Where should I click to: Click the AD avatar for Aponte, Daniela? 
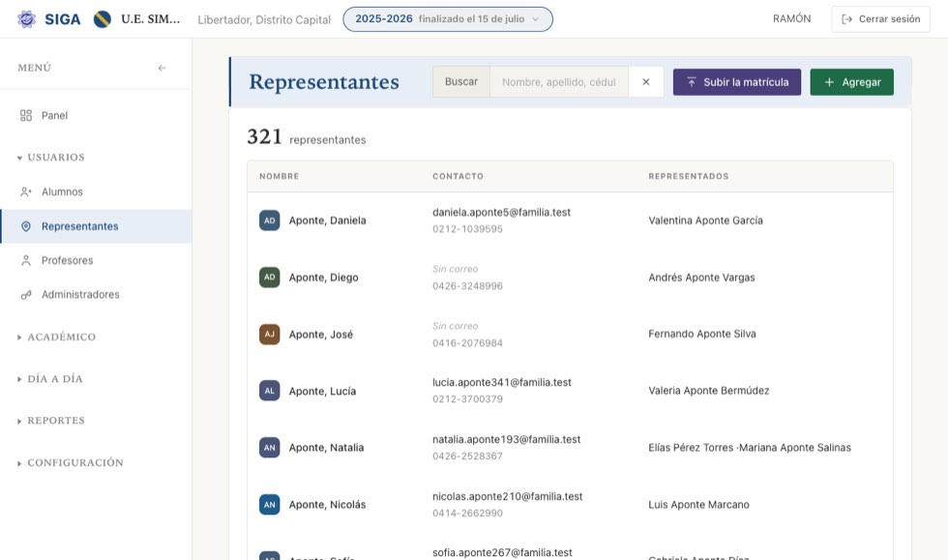point(270,221)
